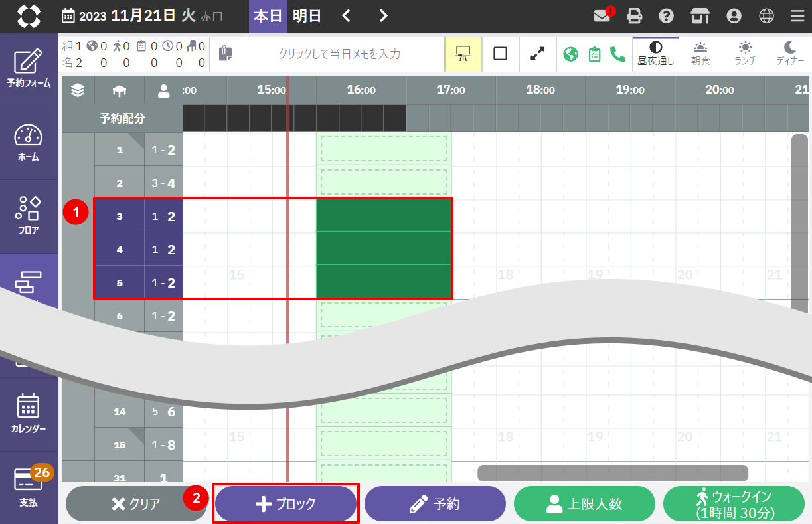Viewport: 812px width, 524px height.
Task: Toggle the yellow presentation board view button
Action: 463,54
